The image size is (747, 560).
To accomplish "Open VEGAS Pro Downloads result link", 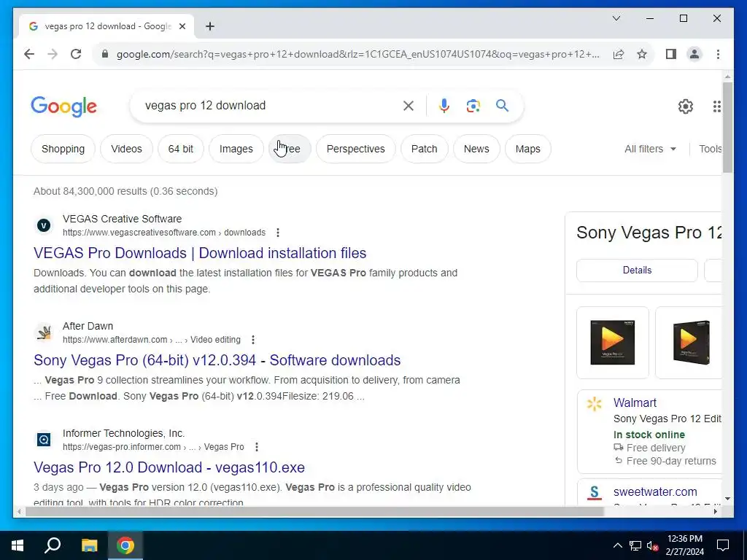I will (200, 253).
